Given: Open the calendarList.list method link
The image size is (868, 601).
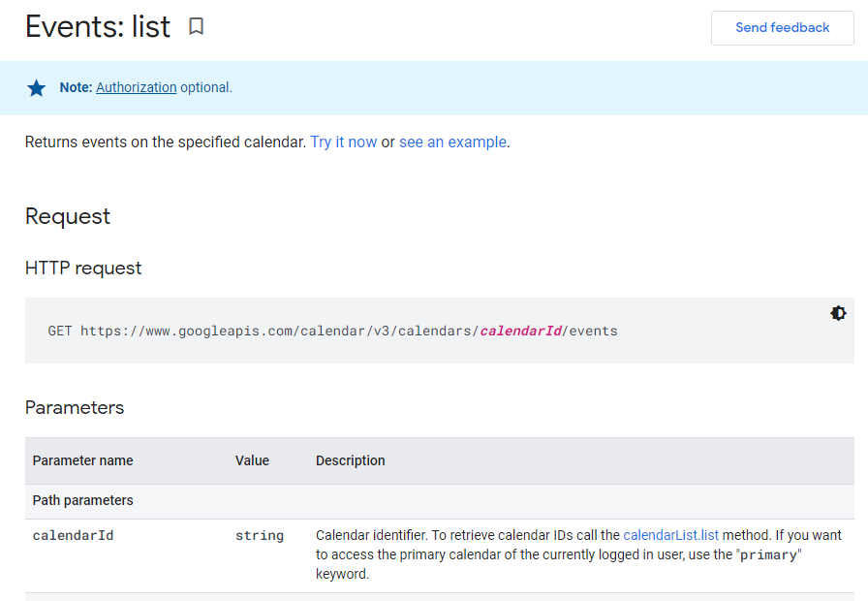Looking at the screenshot, I should (x=671, y=535).
